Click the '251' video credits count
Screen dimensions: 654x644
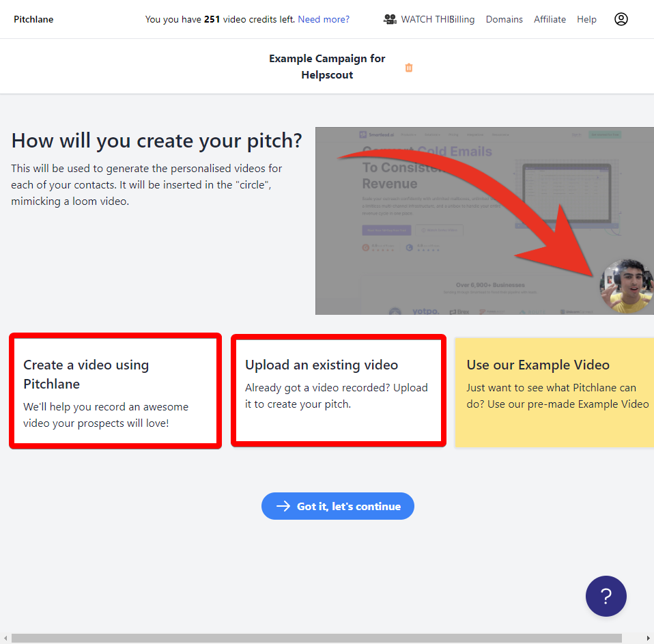point(212,19)
